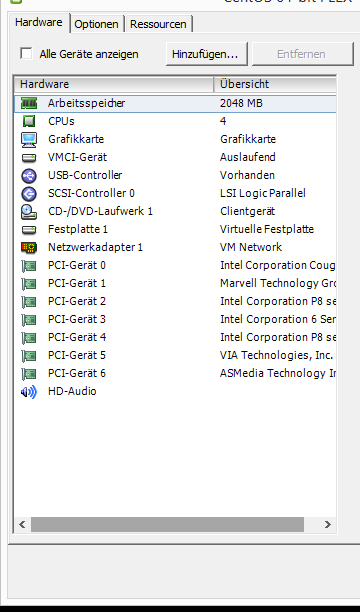Click the USB-Controller icon
The image size is (360, 612).
click(29, 176)
